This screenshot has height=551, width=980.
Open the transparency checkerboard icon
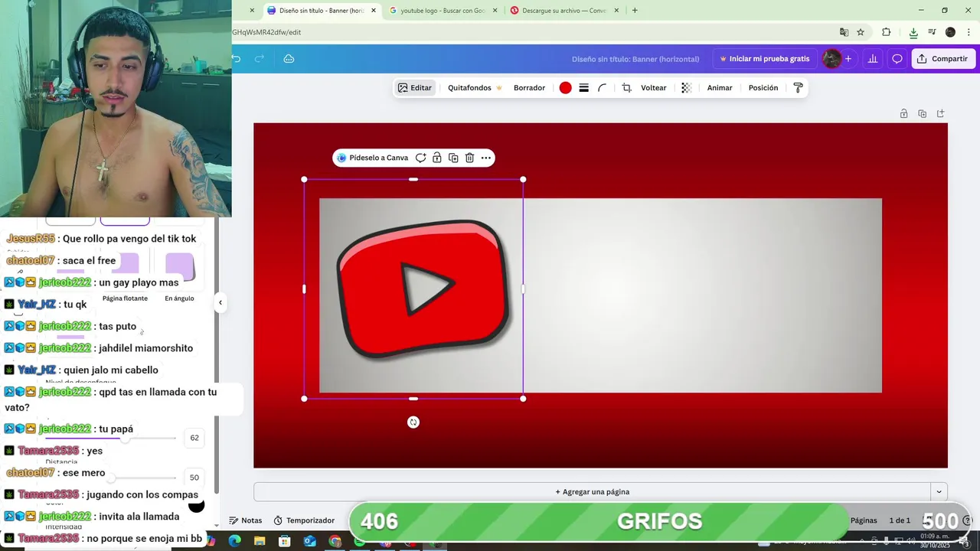(686, 88)
